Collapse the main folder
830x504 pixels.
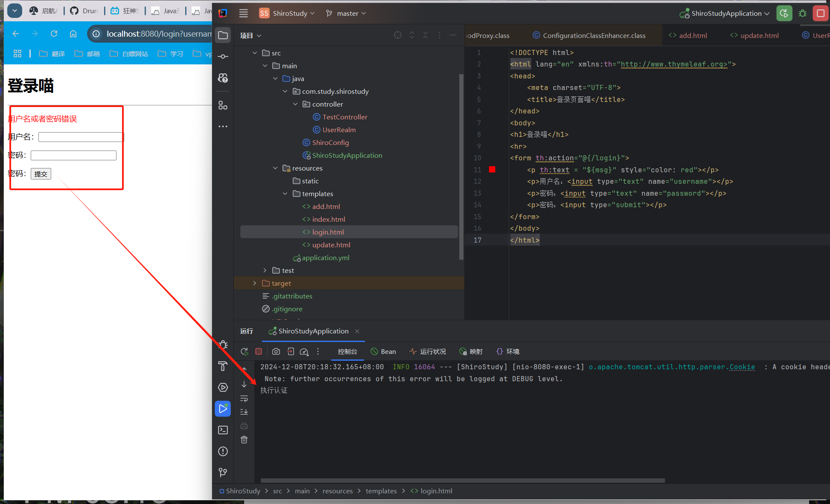pyautogui.click(x=265, y=66)
